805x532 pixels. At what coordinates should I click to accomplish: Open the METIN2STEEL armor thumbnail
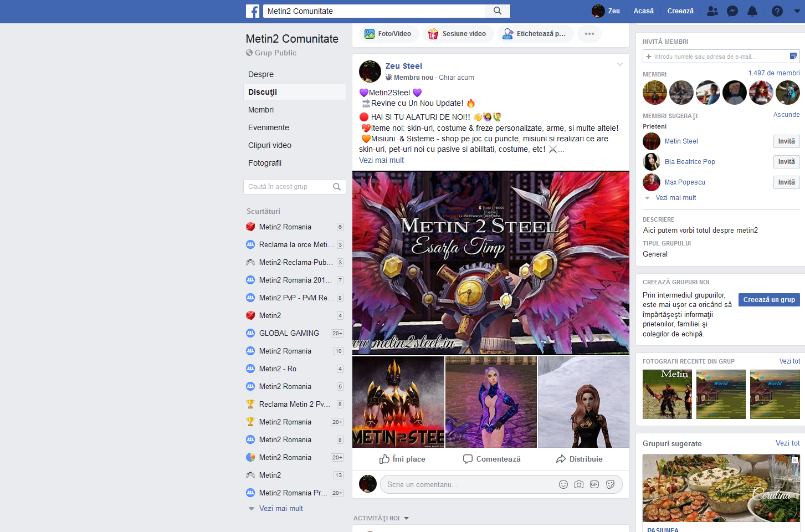(x=398, y=402)
